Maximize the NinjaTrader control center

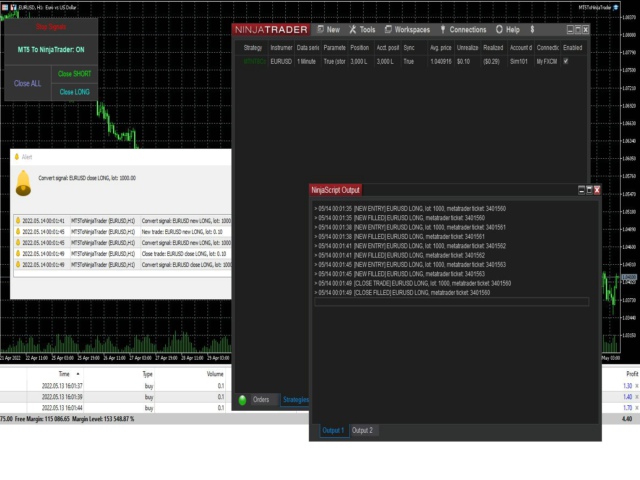click(578, 29)
